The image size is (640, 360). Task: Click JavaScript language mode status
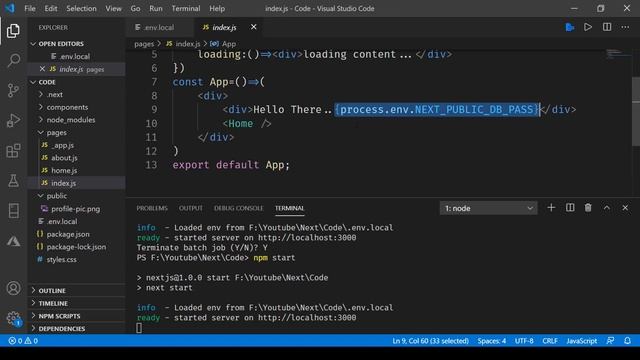click(x=582, y=341)
